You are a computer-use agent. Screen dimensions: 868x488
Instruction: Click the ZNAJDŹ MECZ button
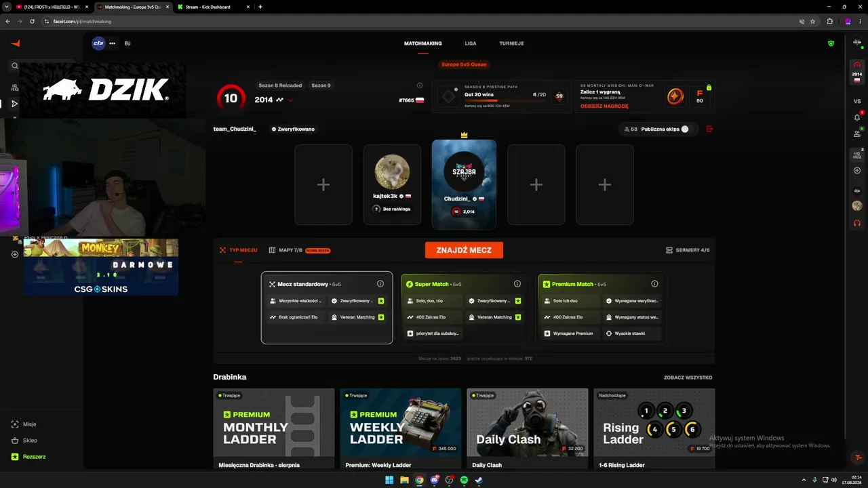coord(464,250)
